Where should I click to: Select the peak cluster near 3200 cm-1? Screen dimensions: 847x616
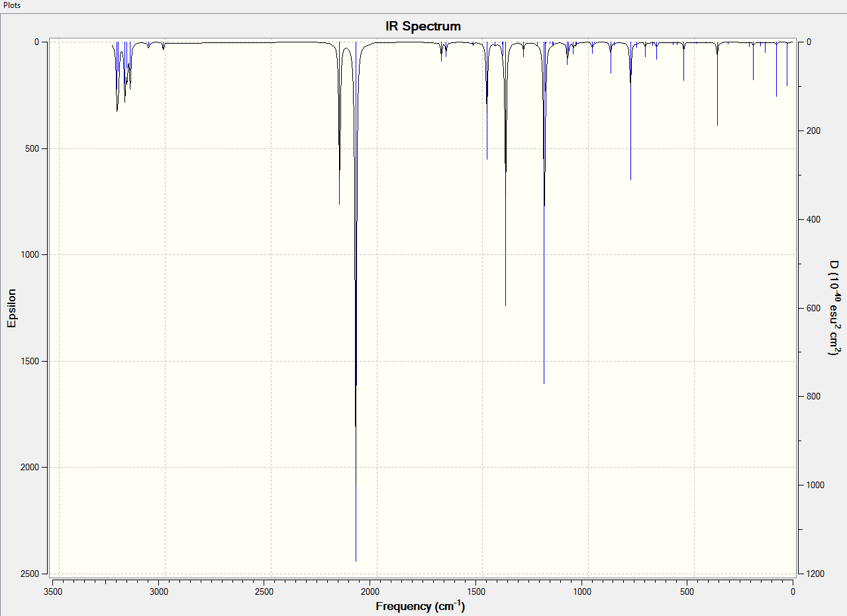[123, 76]
